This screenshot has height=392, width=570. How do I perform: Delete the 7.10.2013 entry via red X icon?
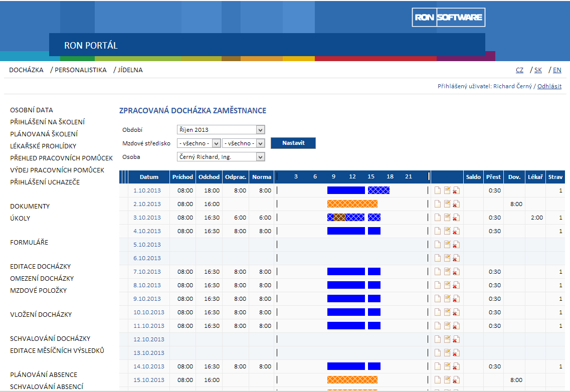456,272
